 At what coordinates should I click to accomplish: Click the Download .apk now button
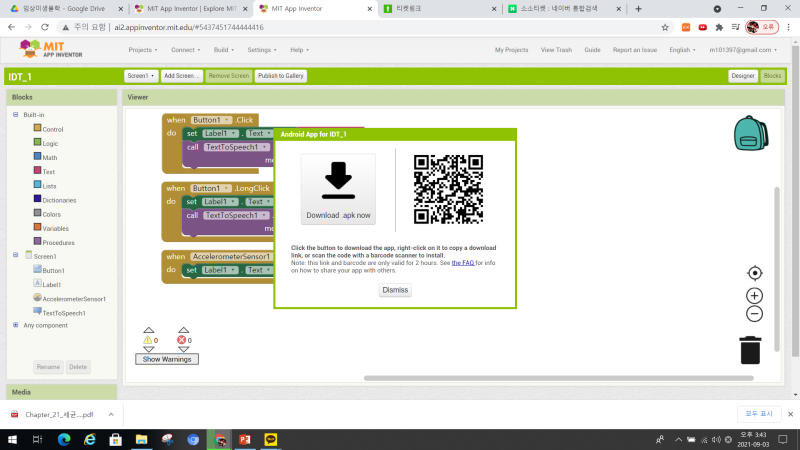click(x=338, y=189)
